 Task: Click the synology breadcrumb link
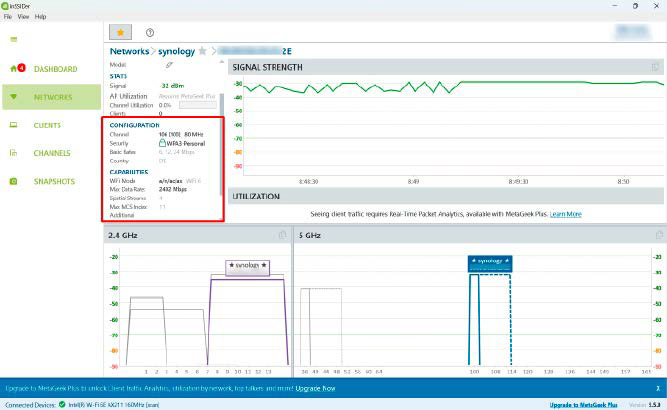[177, 51]
